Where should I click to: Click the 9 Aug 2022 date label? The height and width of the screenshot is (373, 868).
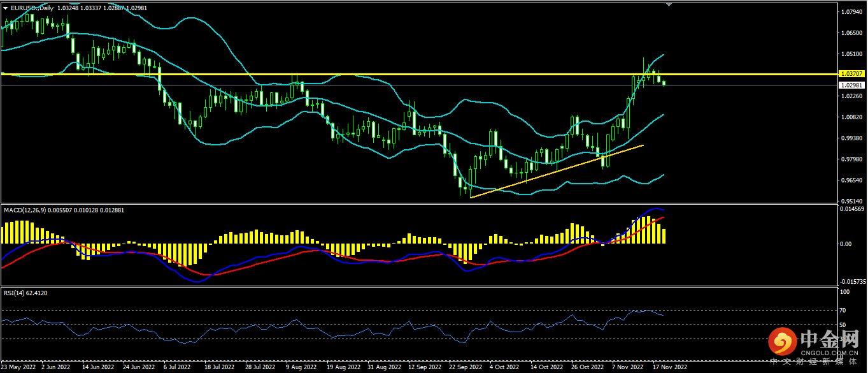coord(301,367)
